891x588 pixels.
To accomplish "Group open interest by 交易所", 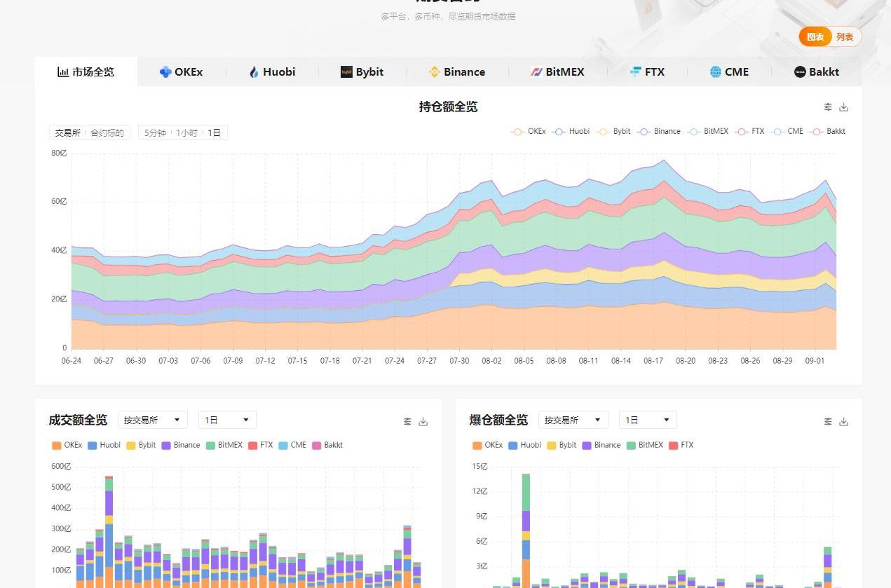I will click(x=68, y=132).
